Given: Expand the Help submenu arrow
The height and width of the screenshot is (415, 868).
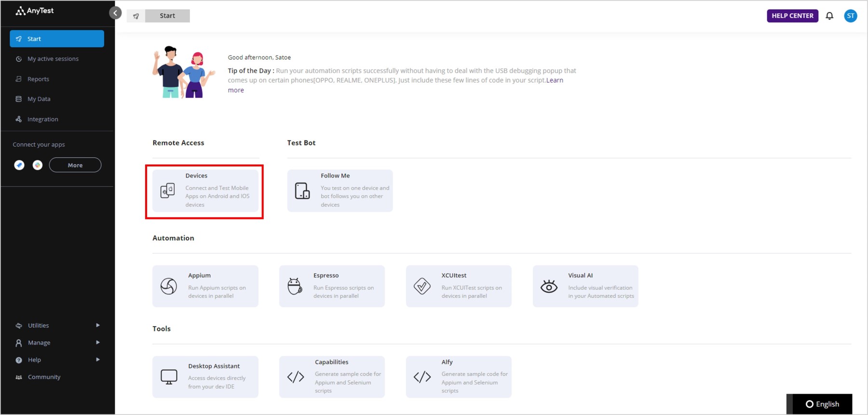Looking at the screenshot, I should tap(98, 360).
